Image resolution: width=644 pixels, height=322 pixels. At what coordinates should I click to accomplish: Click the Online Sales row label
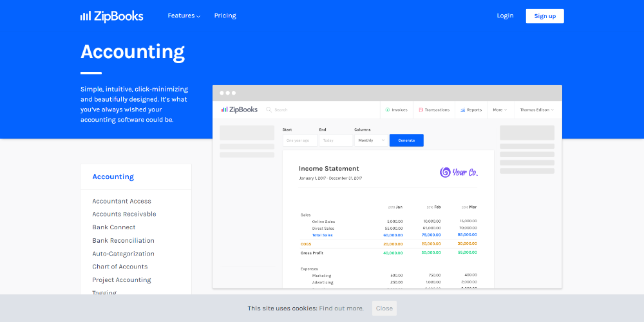click(x=324, y=222)
